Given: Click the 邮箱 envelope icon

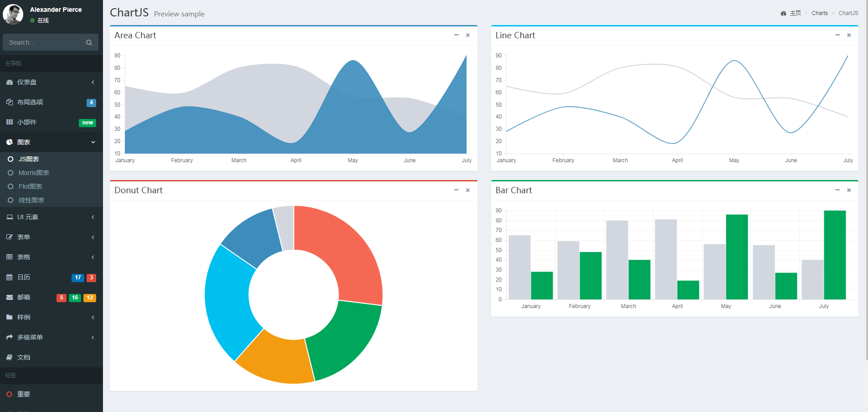Looking at the screenshot, I should click(10, 297).
